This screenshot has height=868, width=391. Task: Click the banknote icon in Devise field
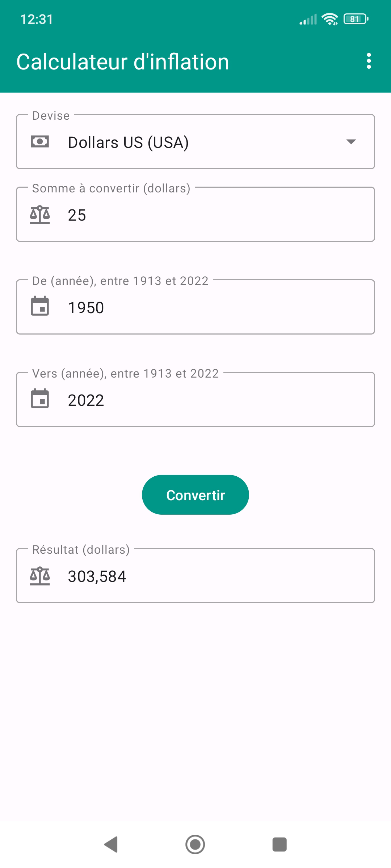click(x=40, y=141)
